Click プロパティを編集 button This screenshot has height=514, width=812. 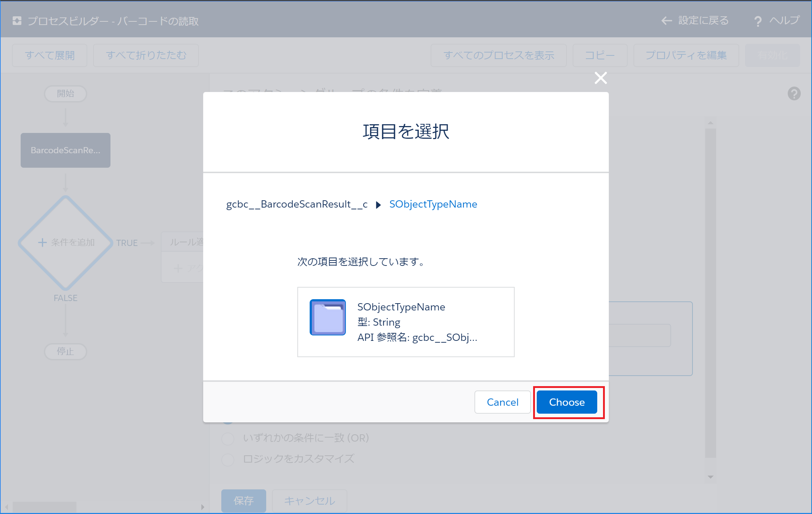[x=686, y=55]
